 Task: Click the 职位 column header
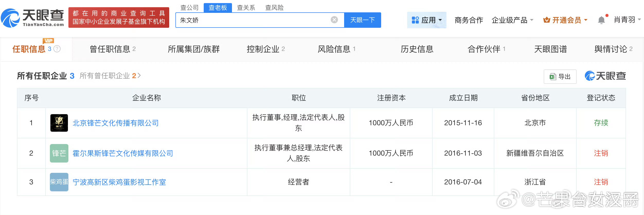[x=299, y=98]
